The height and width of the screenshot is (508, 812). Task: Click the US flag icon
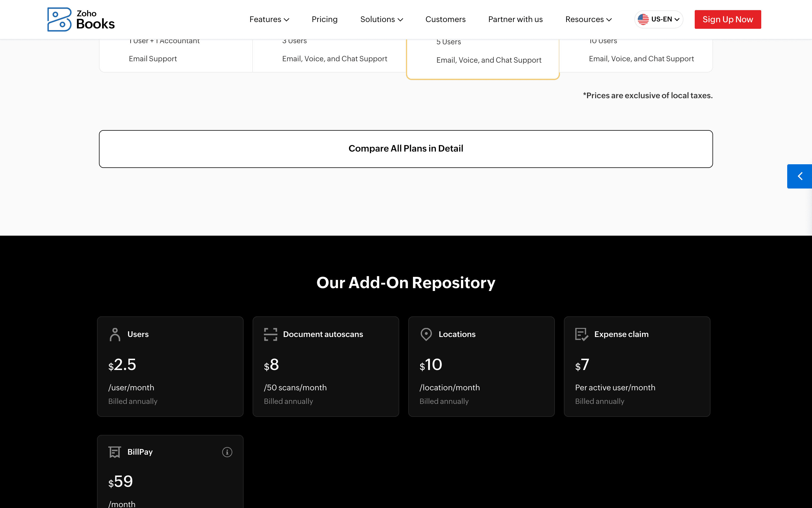643,19
